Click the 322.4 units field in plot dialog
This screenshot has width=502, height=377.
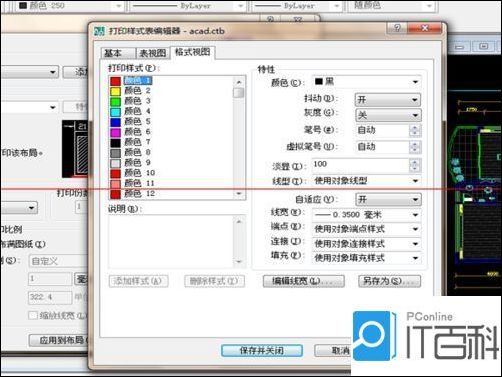click(50, 297)
